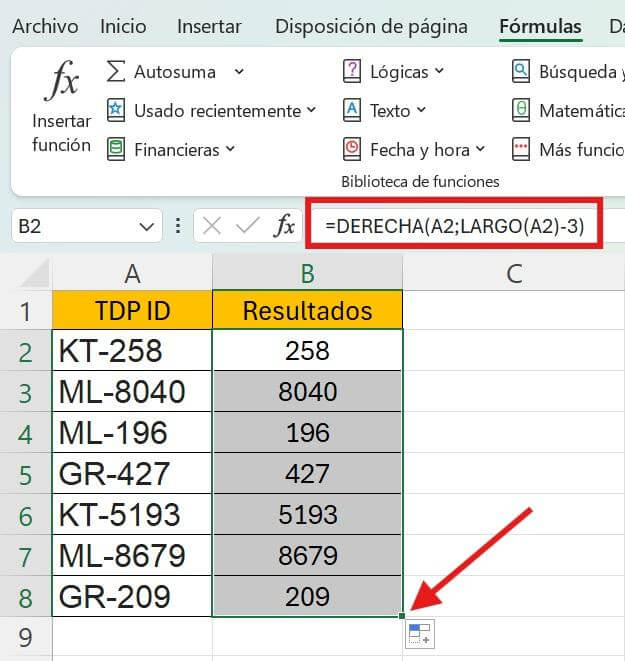Select row 6 header
Image resolution: width=625 pixels, height=661 pixels.
click(25, 515)
